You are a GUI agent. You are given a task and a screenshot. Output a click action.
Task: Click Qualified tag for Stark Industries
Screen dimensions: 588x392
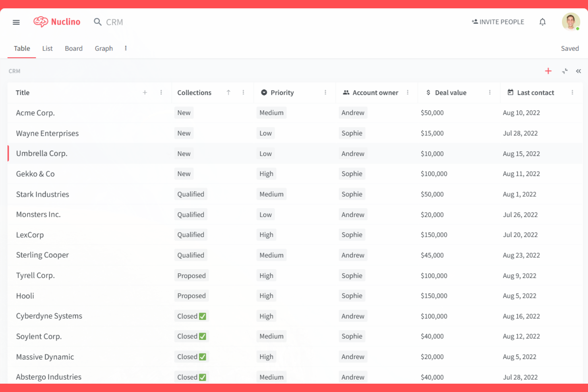tap(191, 194)
